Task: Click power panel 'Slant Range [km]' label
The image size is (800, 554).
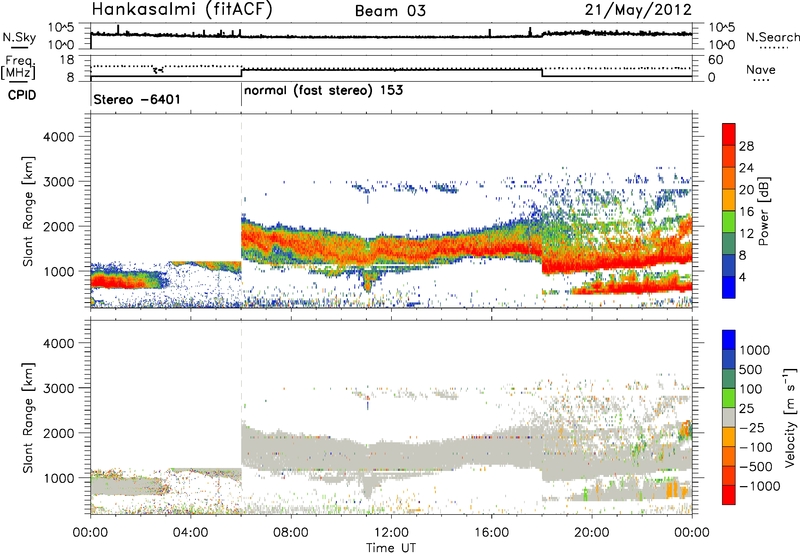Action: click(x=28, y=211)
